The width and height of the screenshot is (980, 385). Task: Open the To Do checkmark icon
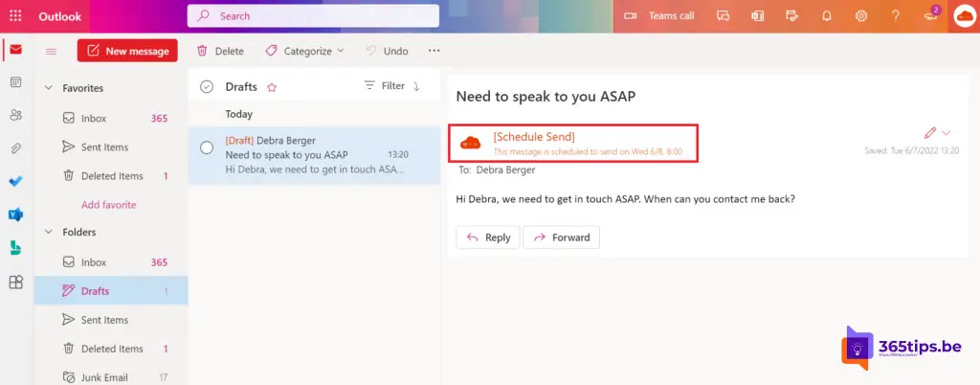15,181
